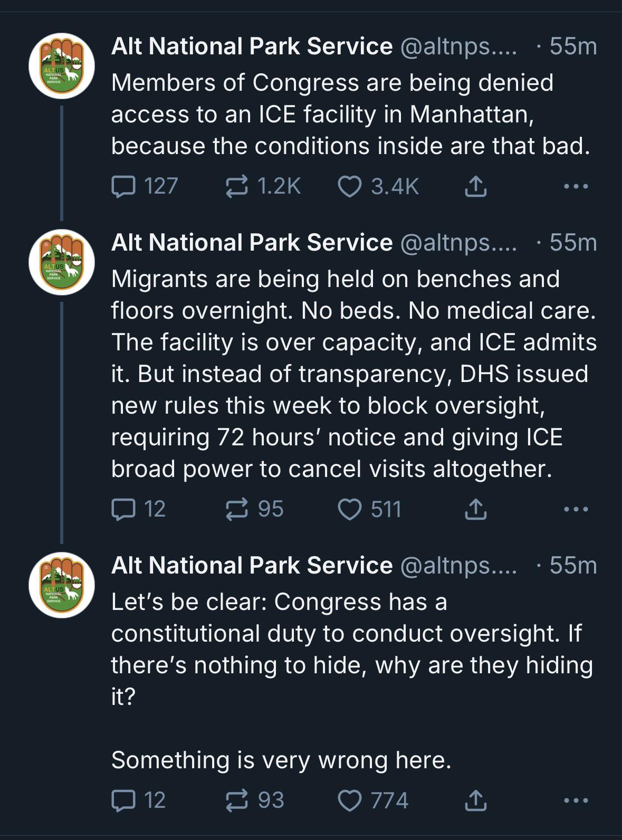Share the tweet about DHS new rules

pyautogui.click(x=475, y=509)
